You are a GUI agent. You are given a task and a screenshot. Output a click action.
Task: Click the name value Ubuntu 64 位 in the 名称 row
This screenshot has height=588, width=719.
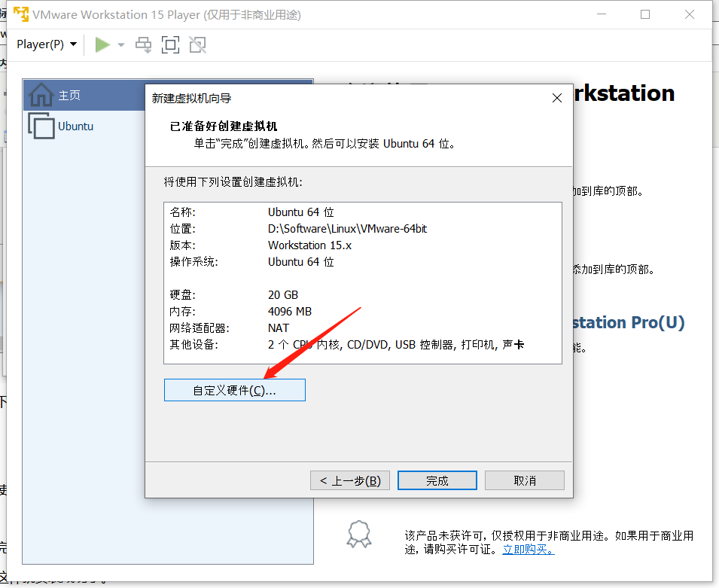[301, 212]
